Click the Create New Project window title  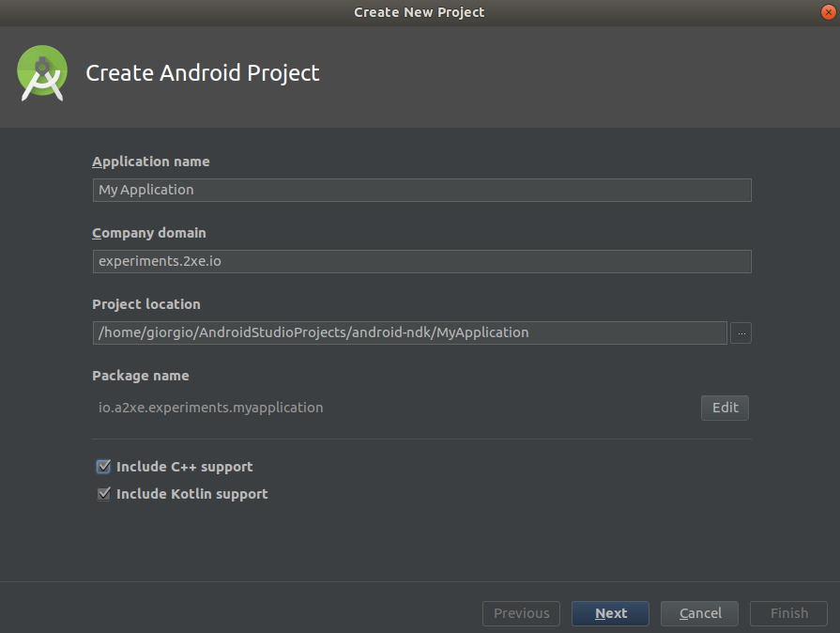point(419,12)
